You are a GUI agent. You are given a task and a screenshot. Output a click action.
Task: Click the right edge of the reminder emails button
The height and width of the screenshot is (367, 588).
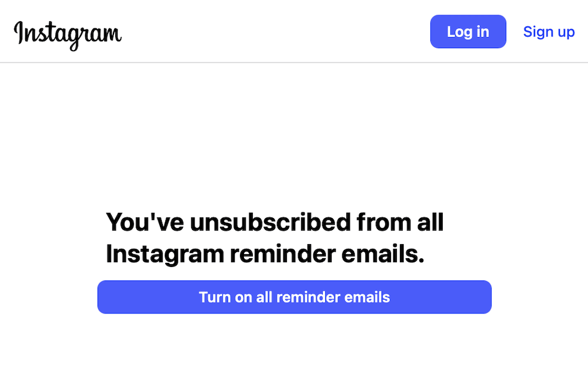(481, 297)
